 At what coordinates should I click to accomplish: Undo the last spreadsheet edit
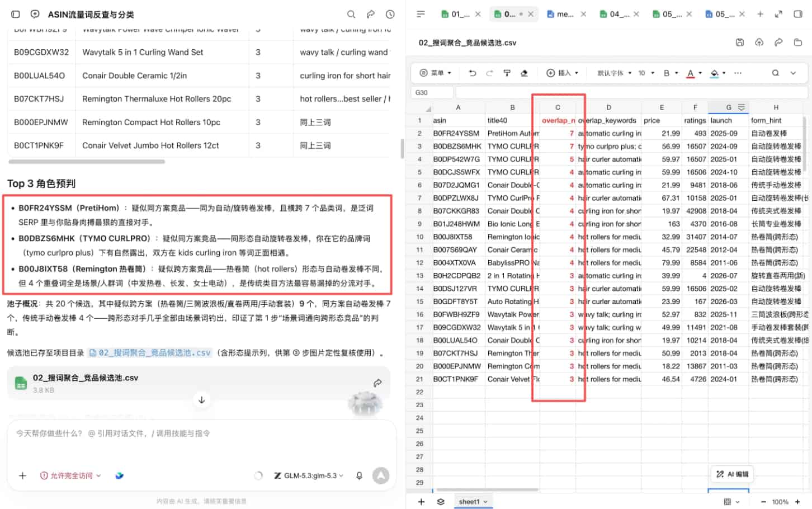pos(473,73)
